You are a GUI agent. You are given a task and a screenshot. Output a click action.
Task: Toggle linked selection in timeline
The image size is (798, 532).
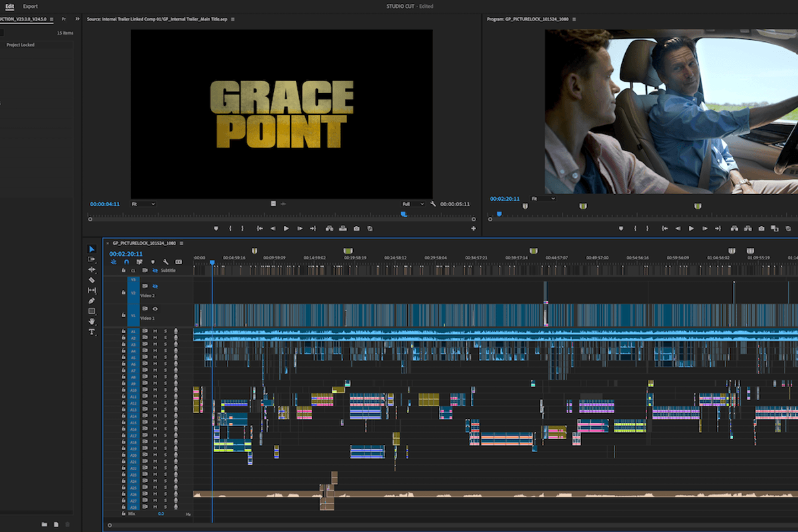pyautogui.click(x=140, y=261)
